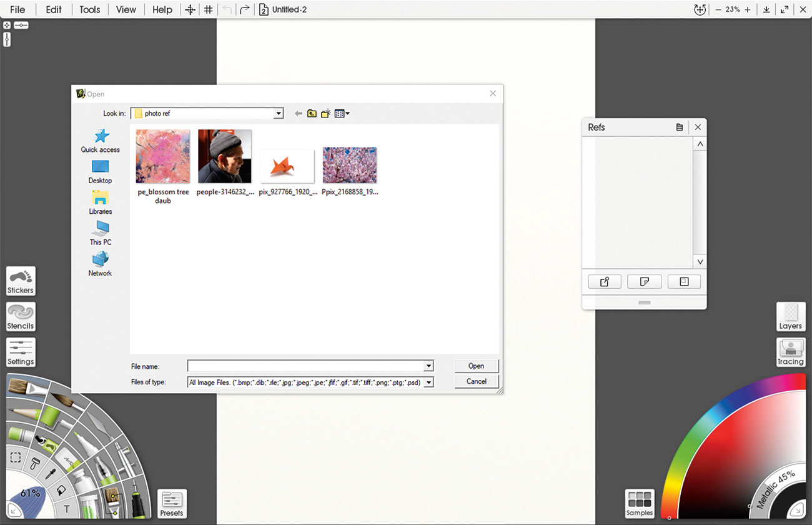This screenshot has width=812, height=525.
Task: Click the Open button in the dialog
Action: (476, 366)
